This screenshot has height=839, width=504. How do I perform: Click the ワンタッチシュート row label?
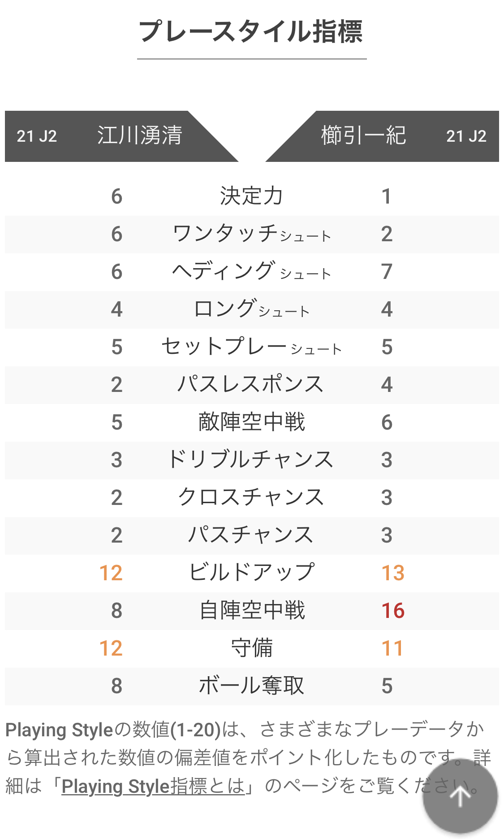pyautogui.click(x=251, y=234)
